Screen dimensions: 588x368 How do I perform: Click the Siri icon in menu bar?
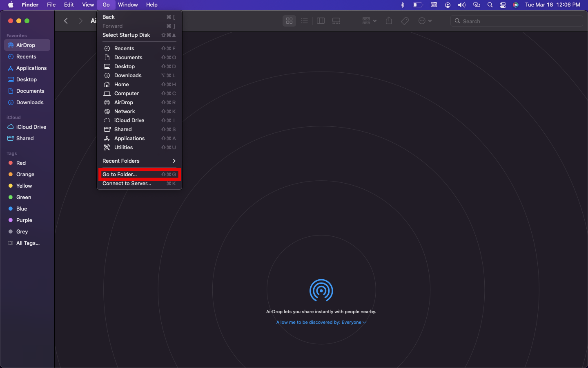(516, 4)
